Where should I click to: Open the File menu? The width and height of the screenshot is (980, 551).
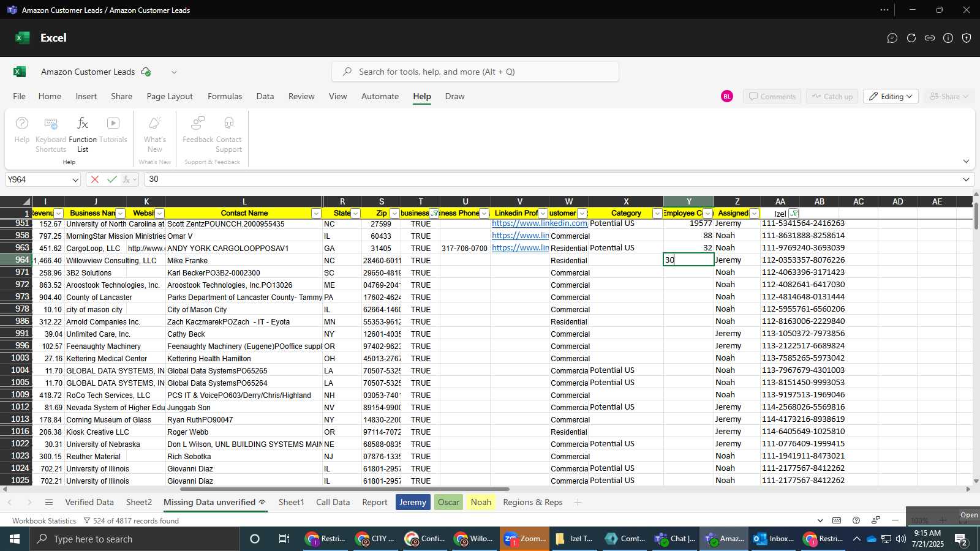click(x=20, y=96)
